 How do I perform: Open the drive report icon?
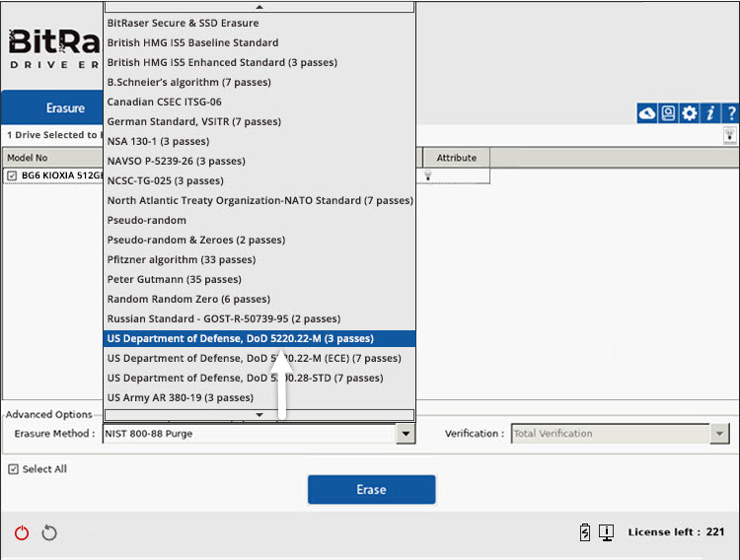click(668, 113)
